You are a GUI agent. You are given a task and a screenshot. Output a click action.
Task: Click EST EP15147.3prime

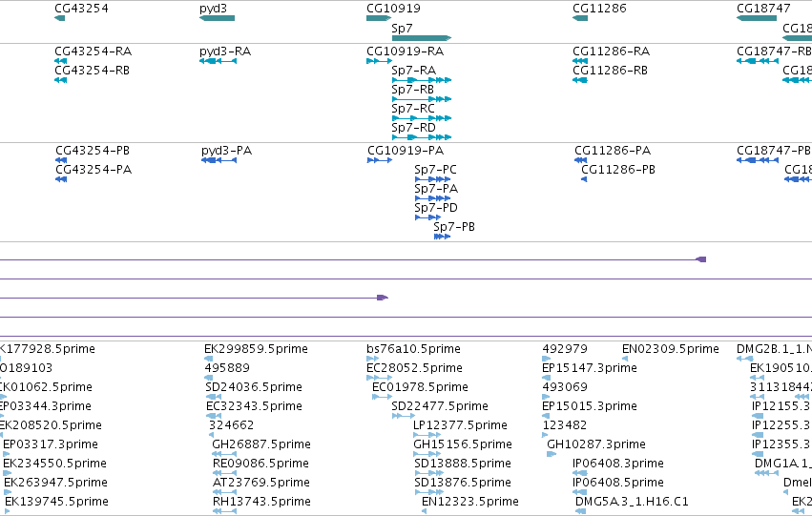pos(590,368)
